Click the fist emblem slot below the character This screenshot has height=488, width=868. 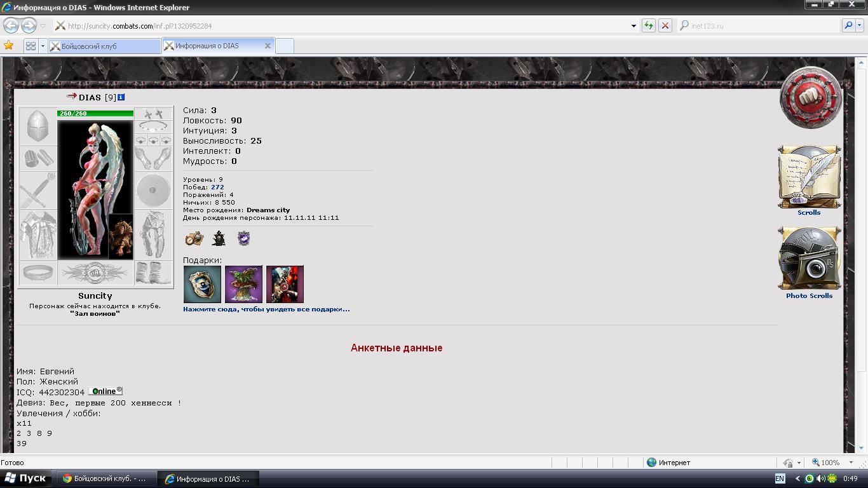point(95,273)
